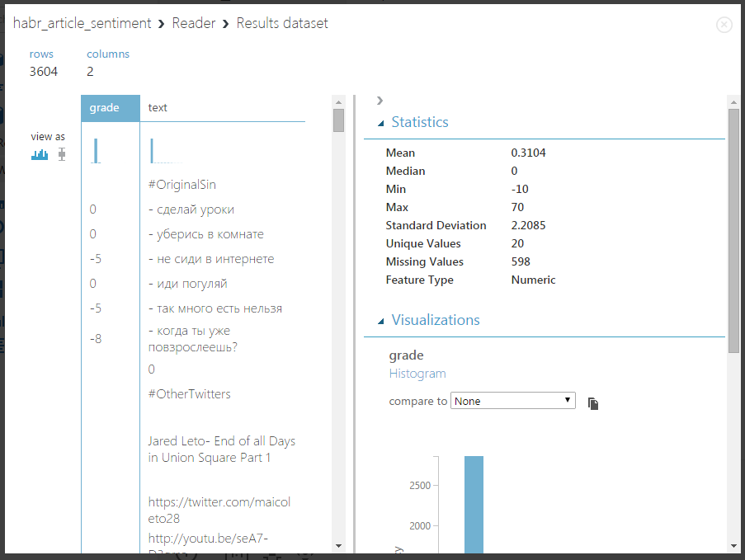Collapse the side panel with chevron arrow
The image size is (745, 560).
pos(380,101)
